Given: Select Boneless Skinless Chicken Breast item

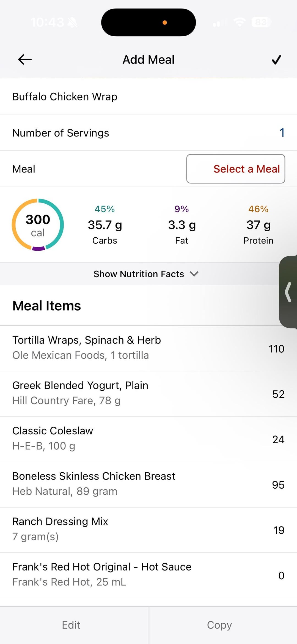Looking at the screenshot, I should pyautogui.click(x=148, y=484).
